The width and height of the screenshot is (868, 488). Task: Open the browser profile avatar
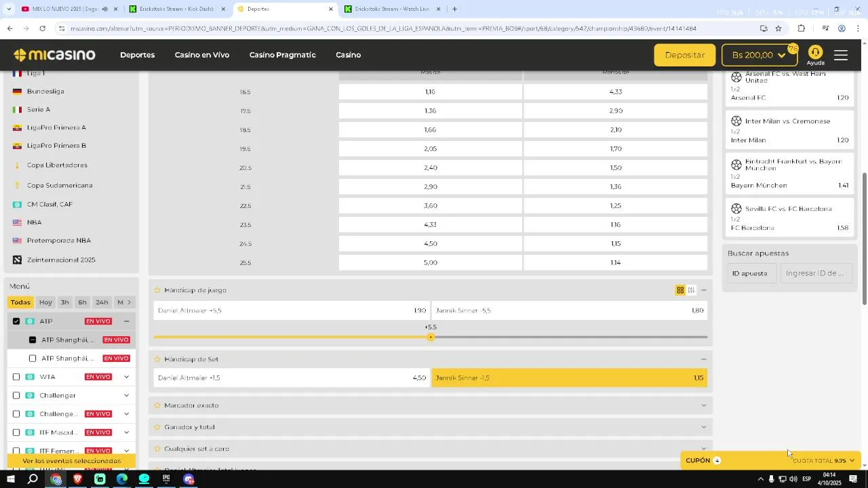[842, 28]
